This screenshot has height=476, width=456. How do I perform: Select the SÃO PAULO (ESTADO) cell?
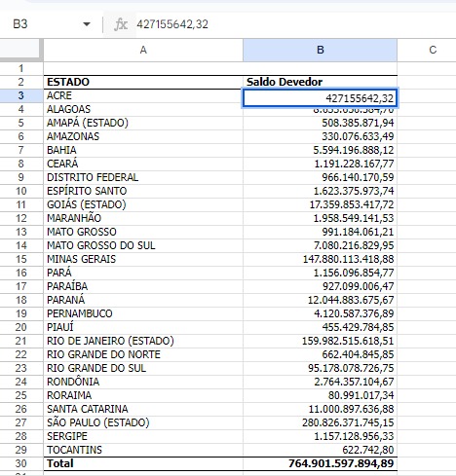tap(143, 422)
